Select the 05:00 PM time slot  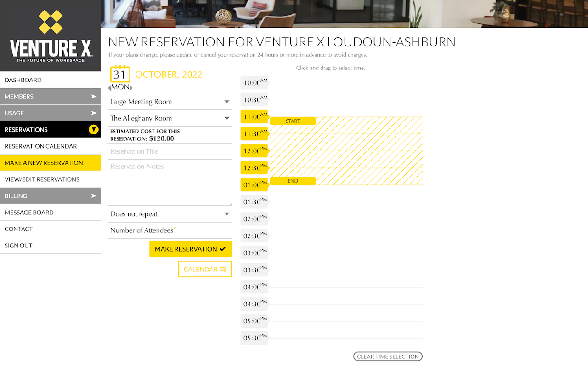254,321
